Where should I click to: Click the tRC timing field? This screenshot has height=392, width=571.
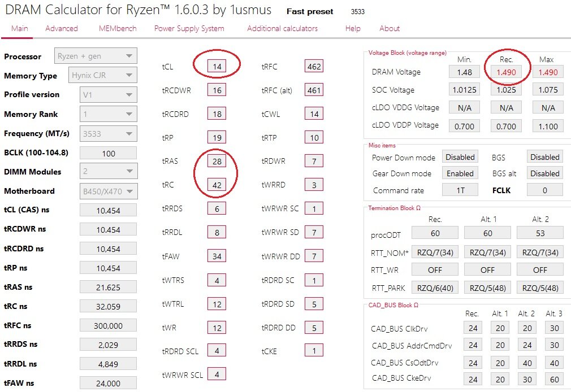point(217,185)
